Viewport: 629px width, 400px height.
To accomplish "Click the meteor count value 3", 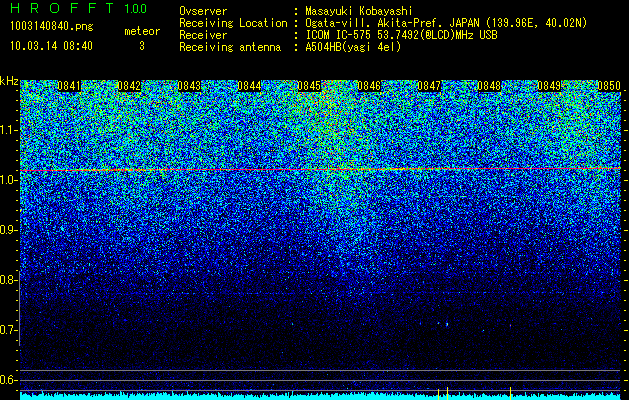I will 142,46.
